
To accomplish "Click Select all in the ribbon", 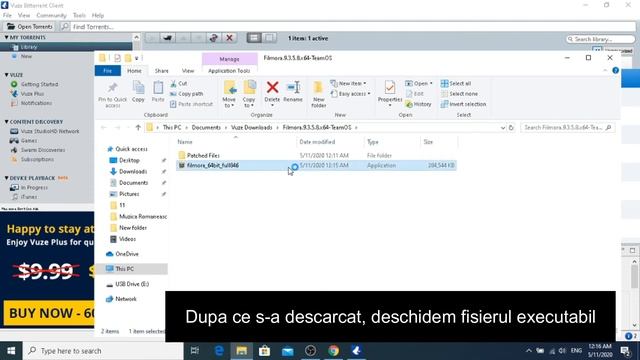I will click(456, 83).
